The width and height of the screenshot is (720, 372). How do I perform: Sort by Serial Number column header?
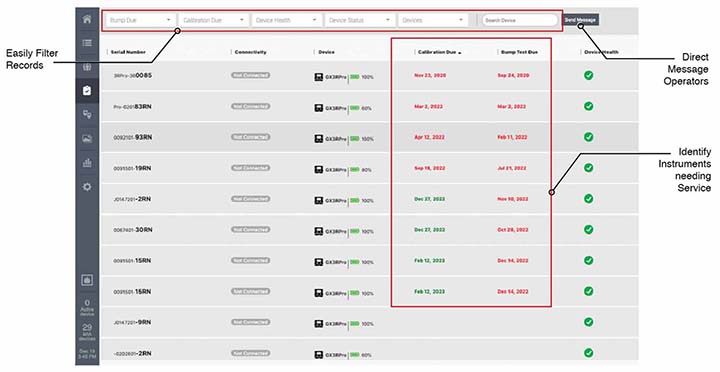click(x=128, y=52)
